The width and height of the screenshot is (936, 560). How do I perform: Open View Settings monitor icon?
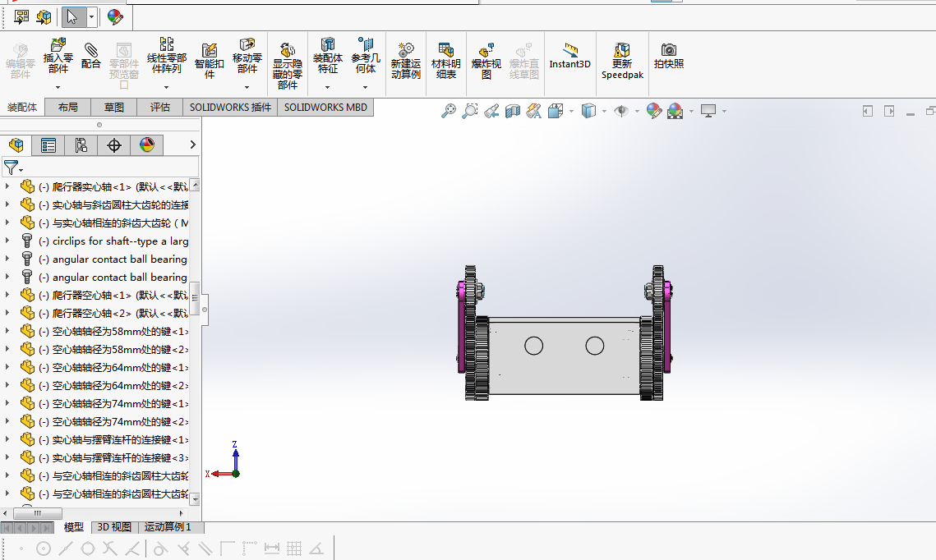click(708, 111)
